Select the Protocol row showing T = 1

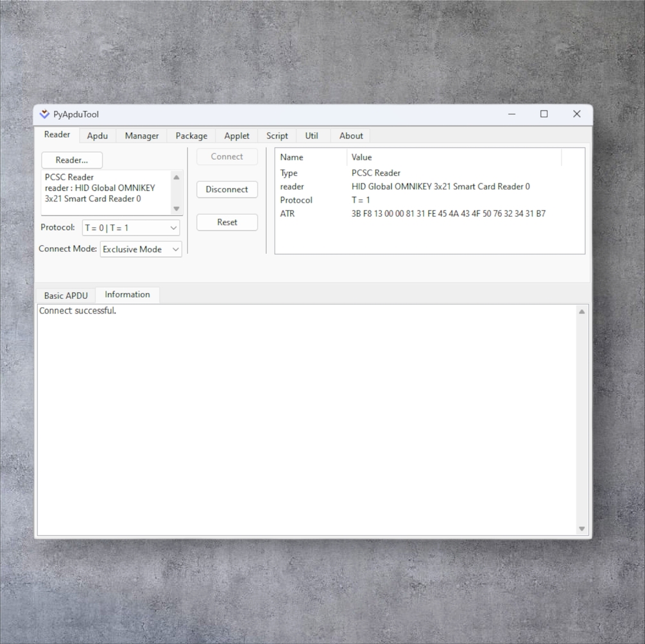tap(429, 200)
